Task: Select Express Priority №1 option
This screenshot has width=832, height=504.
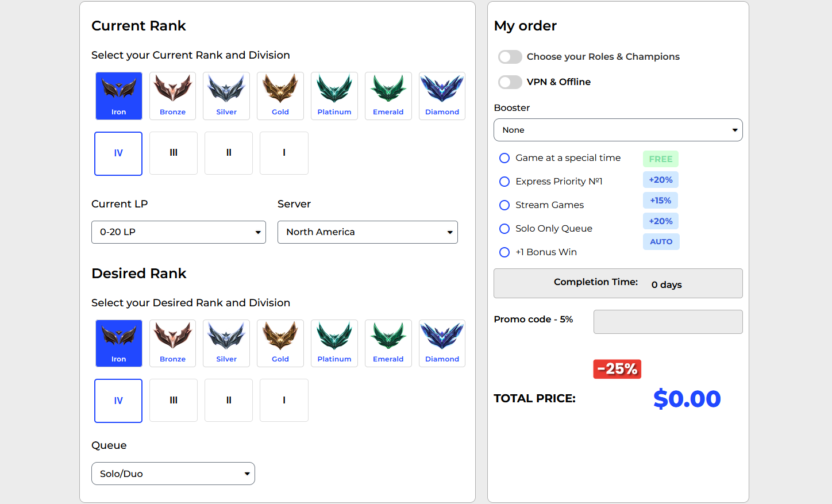Action: [504, 182]
